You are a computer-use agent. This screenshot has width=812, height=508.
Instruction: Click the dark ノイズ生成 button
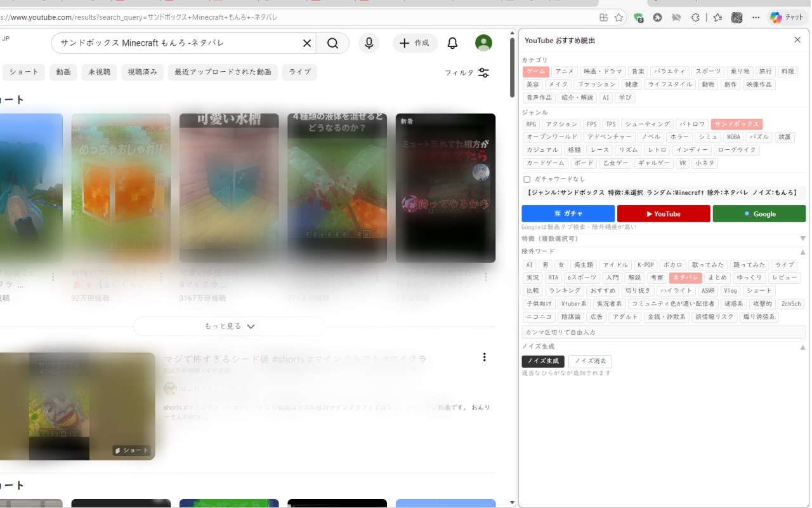[x=543, y=361]
